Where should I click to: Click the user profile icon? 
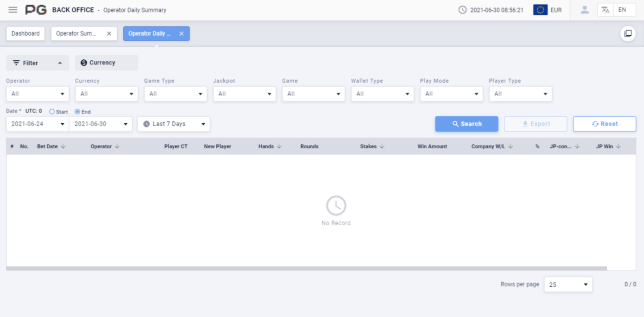(x=584, y=10)
